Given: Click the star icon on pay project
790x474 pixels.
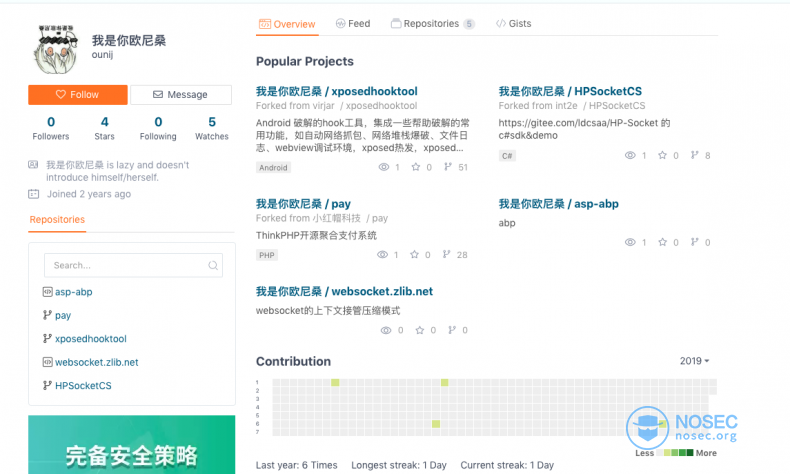Looking at the screenshot, I should click(x=414, y=254).
